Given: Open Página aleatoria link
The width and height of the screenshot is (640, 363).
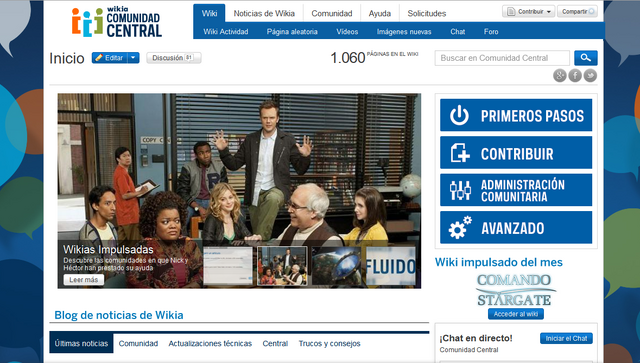Looking at the screenshot, I should tap(292, 31).
